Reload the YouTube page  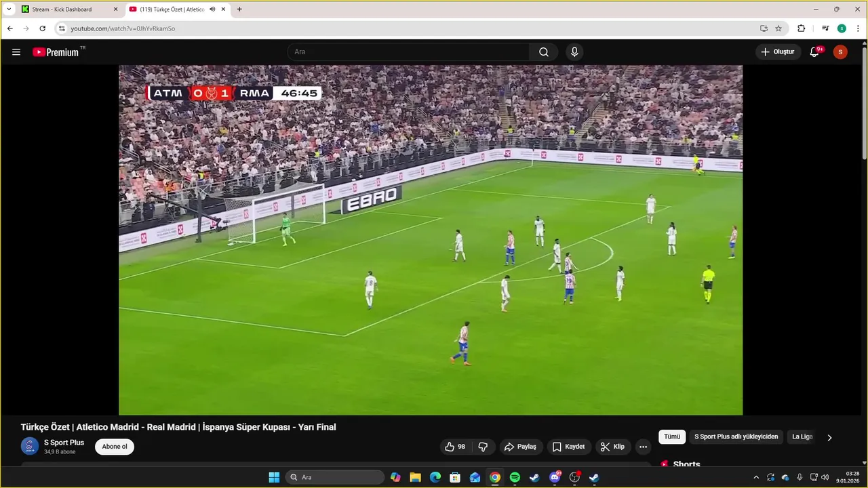pyautogui.click(x=42, y=28)
